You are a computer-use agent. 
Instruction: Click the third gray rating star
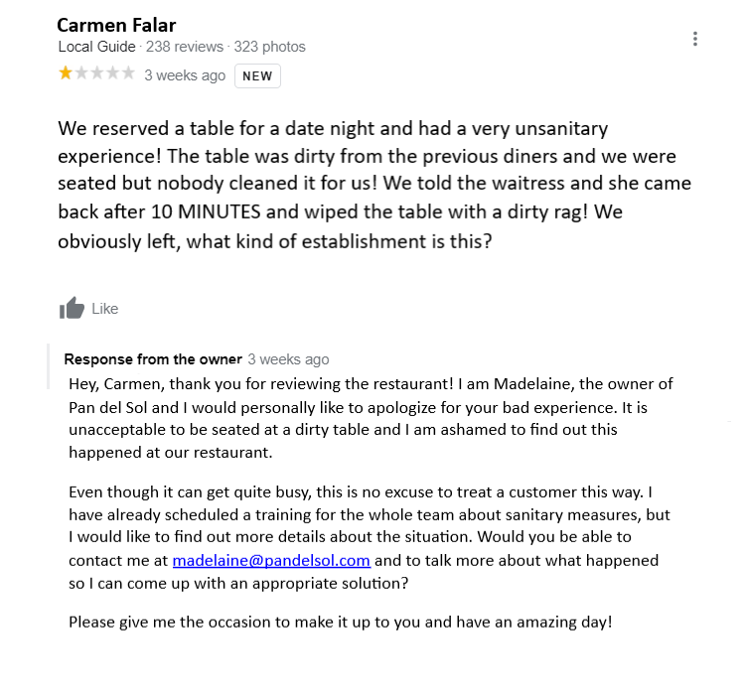click(97, 72)
